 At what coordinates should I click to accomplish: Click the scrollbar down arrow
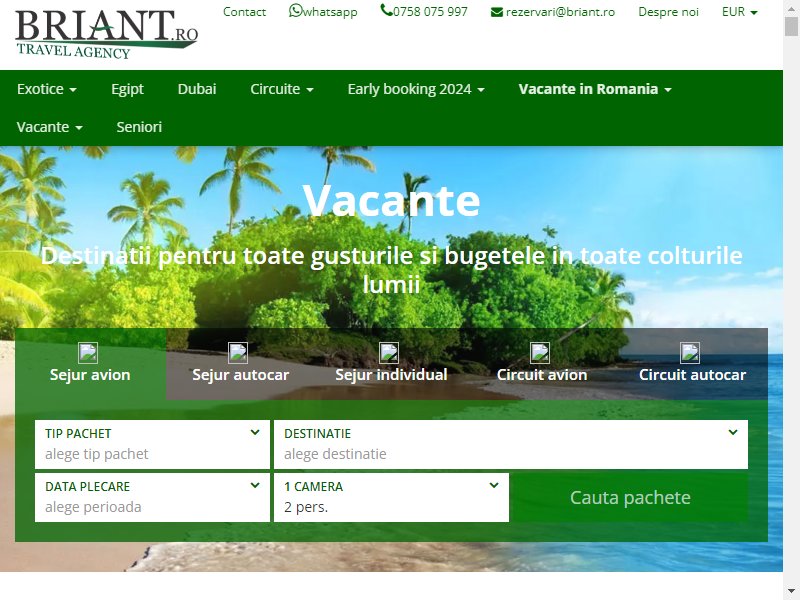coord(791,593)
